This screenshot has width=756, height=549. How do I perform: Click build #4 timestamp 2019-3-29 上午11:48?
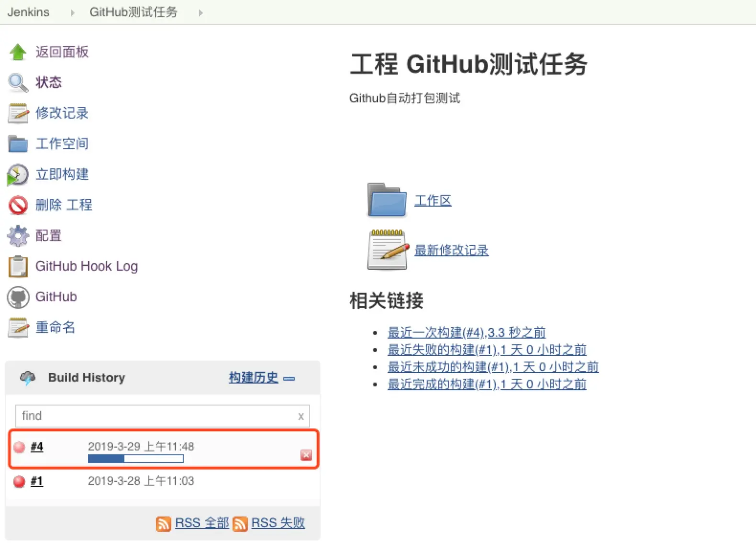[x=141, y=447]
